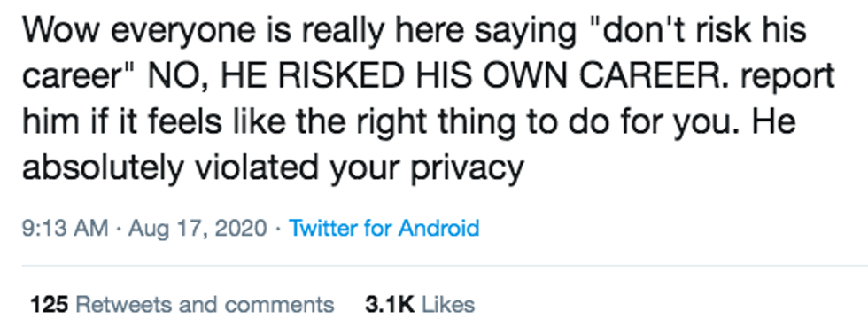
Task: Click the 9:13 AM timestamp
Action: pyautogui.click(x=66, y=228)
